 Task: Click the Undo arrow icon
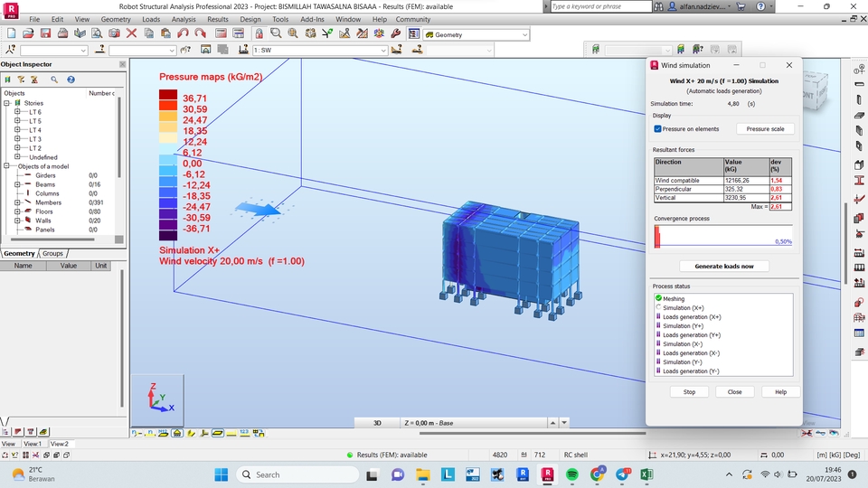[183, 33]
